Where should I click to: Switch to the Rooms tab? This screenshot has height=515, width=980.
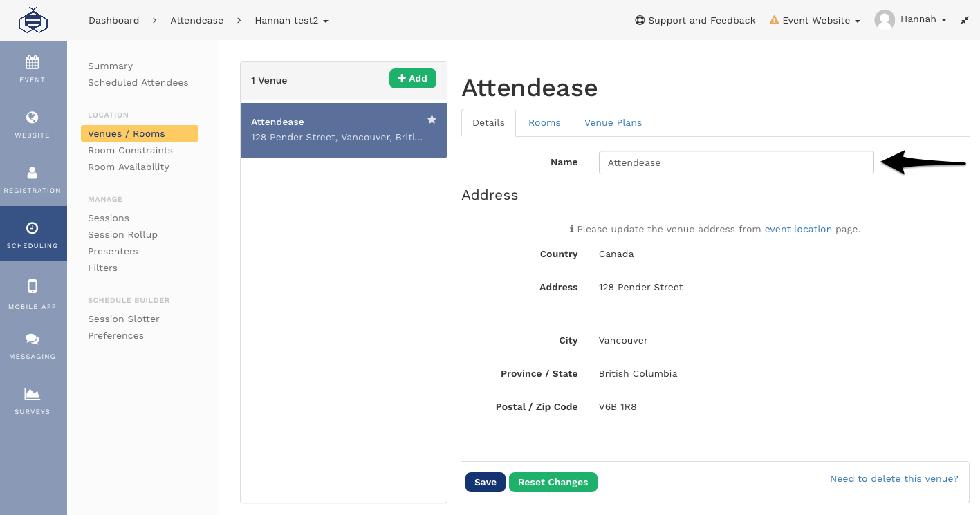click(544, 122)
